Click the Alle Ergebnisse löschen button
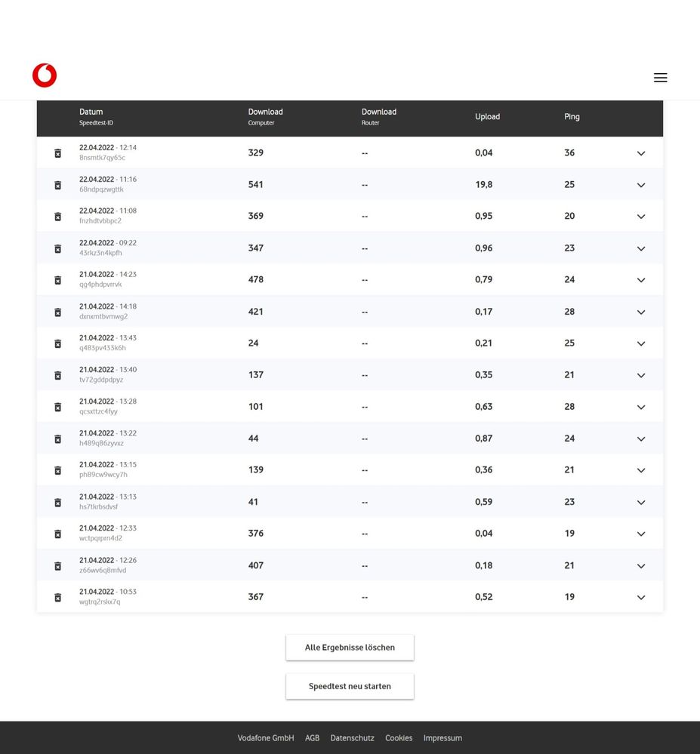The image size is (700, 754). coord(349,647)
